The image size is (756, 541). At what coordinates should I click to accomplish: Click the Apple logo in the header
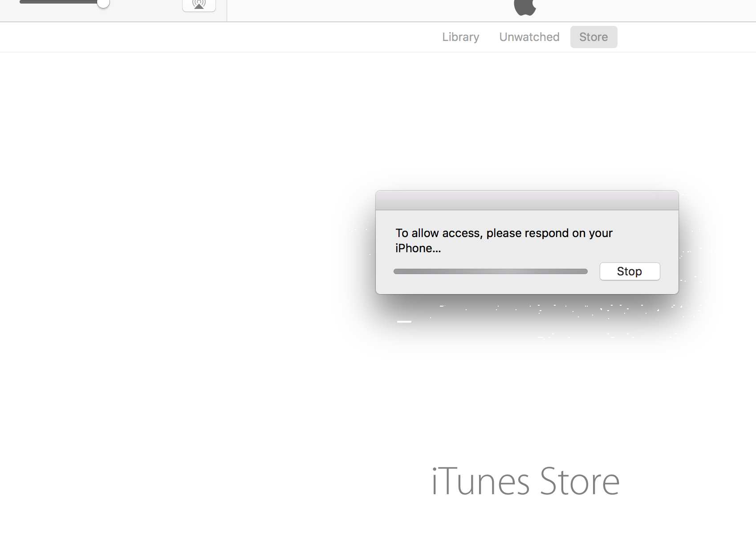point(525,7)
